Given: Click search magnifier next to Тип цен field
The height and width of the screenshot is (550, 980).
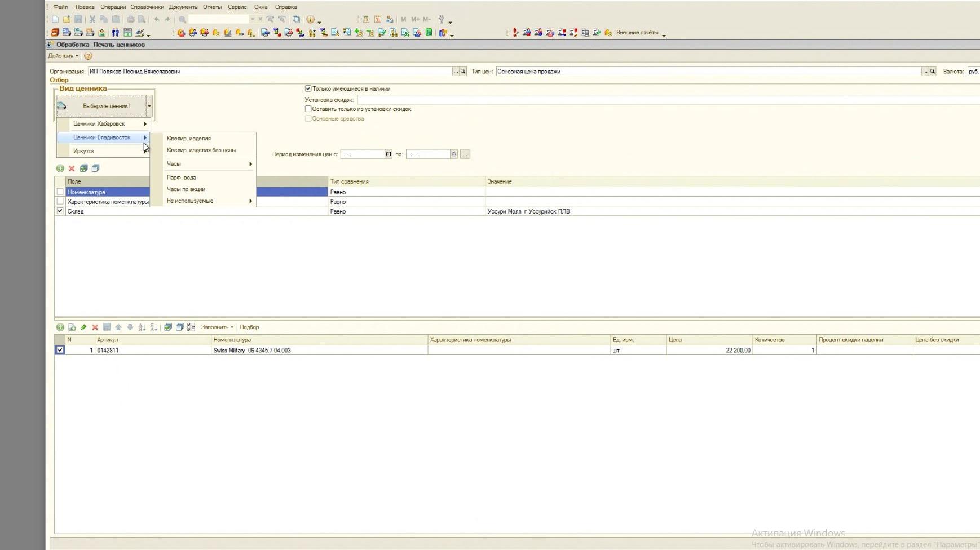Looking at the screenshot, I should pyautogui.click(x=933, y=72).
